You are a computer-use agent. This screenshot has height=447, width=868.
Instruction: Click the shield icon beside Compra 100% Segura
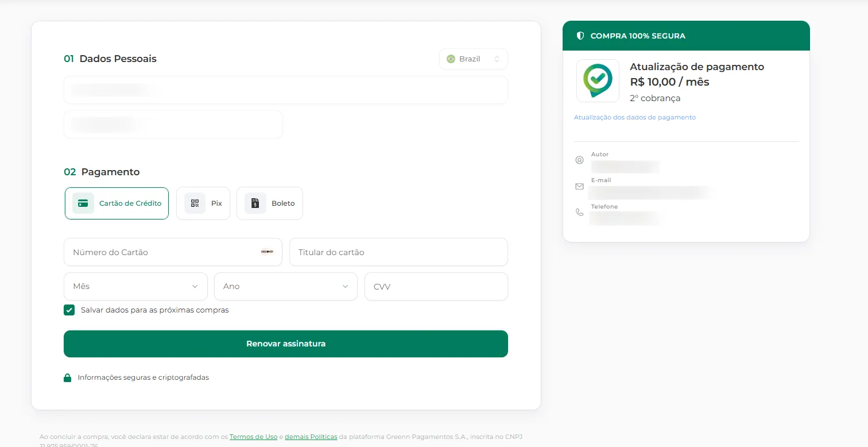580,36
